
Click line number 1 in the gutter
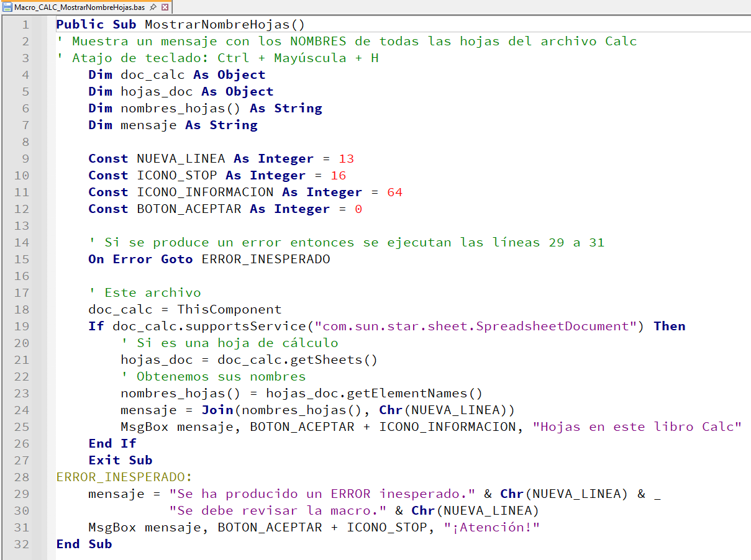pos(25,25)
